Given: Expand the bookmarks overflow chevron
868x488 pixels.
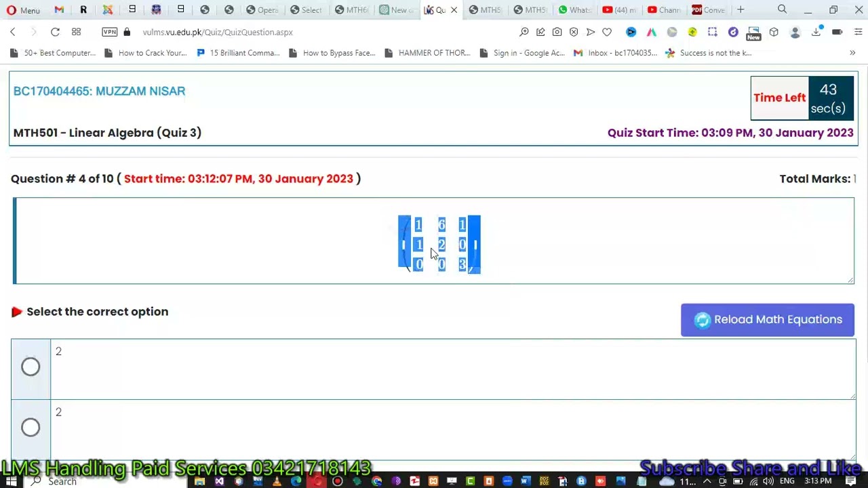Looking at the screenshot, I should coord(852,53).
